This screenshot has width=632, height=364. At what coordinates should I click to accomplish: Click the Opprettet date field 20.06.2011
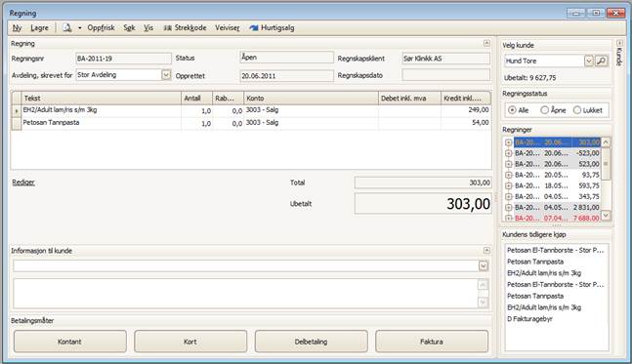pyautogui.click(x=286, y=75)
